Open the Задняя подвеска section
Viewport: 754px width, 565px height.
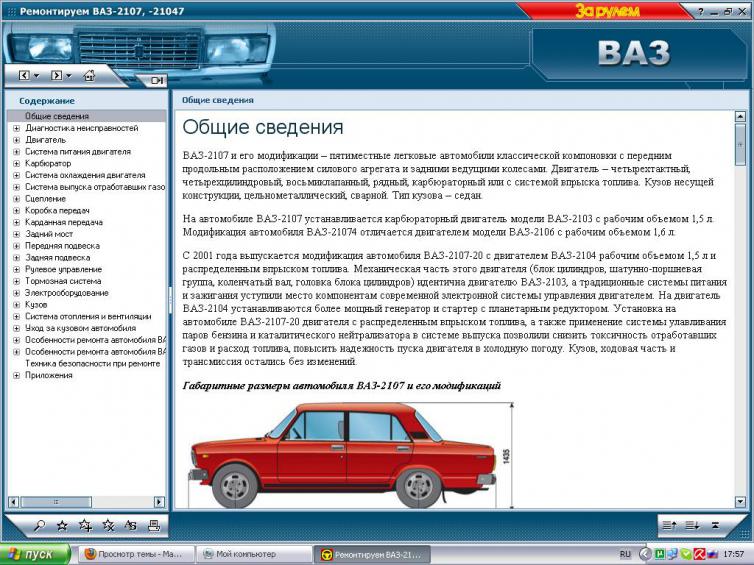57,258
